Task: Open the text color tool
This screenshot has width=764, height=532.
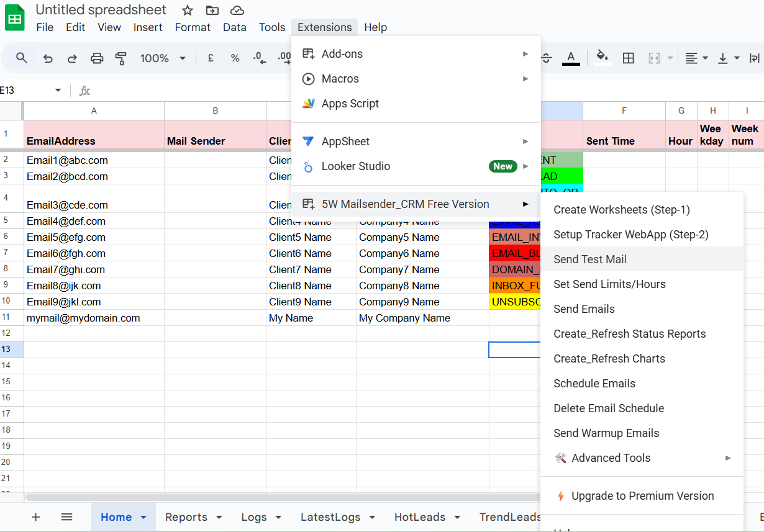Action: click(x=571, y=58)
